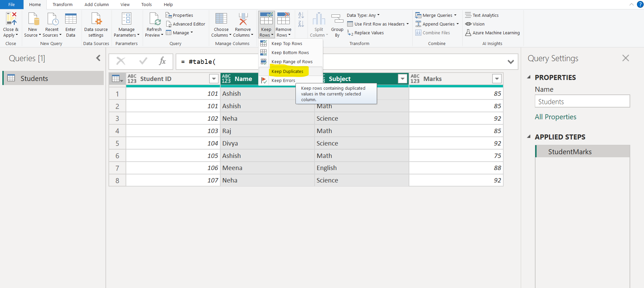Click the Close & Apply icon
Image resolution: width=644 pixels, height=288 pixels.
pos(11,19)
